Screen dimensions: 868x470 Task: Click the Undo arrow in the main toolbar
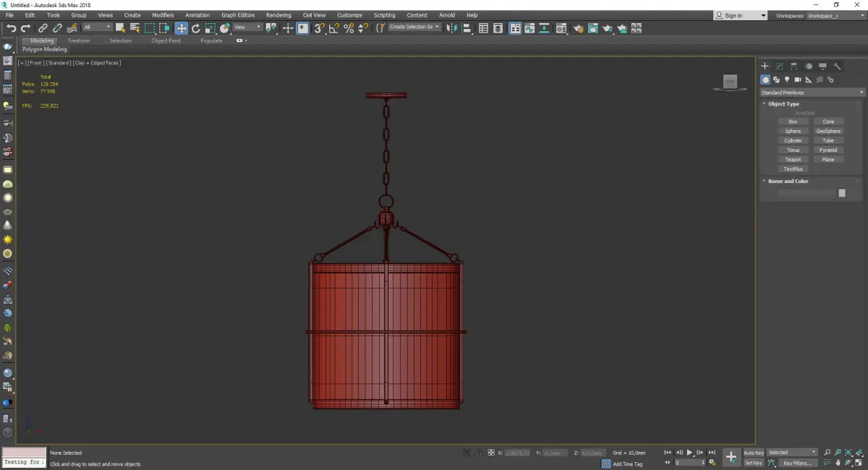11,28
